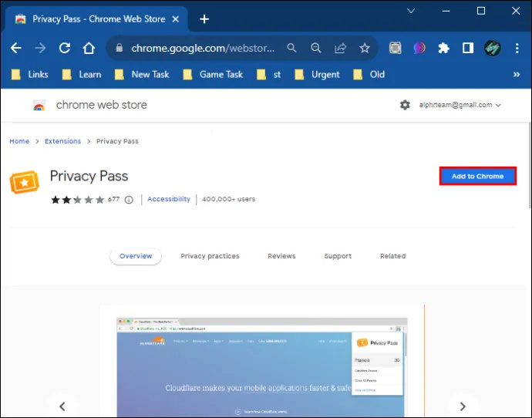
Task: Open the Old bookmark folder
Action: [369, 74]
